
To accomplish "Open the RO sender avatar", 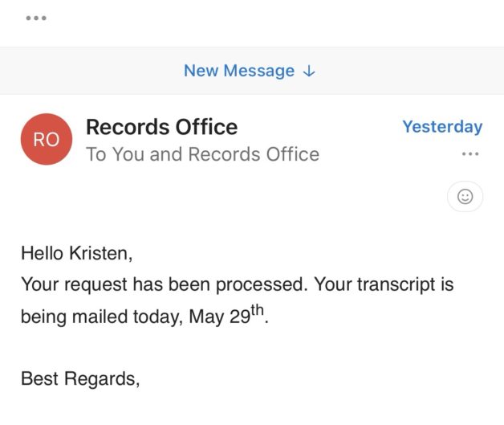I will (47, 140).
